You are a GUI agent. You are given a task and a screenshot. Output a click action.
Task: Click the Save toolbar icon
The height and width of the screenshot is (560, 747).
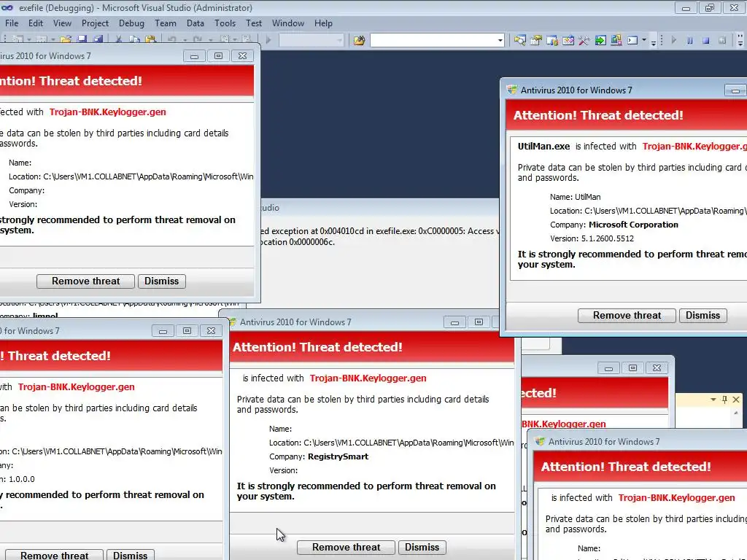coord(82,39)
